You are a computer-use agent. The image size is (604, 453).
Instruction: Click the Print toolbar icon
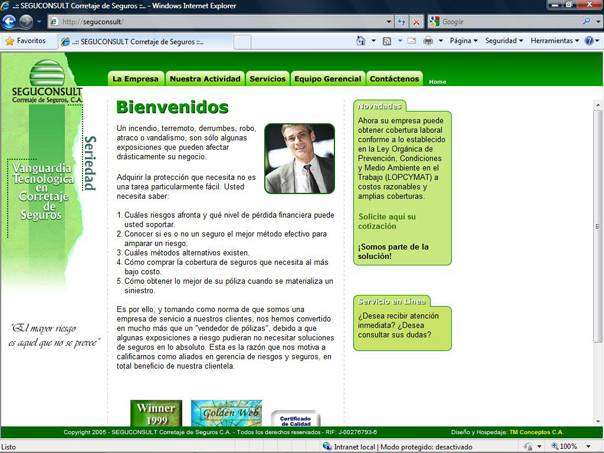(x=428, y=41)
